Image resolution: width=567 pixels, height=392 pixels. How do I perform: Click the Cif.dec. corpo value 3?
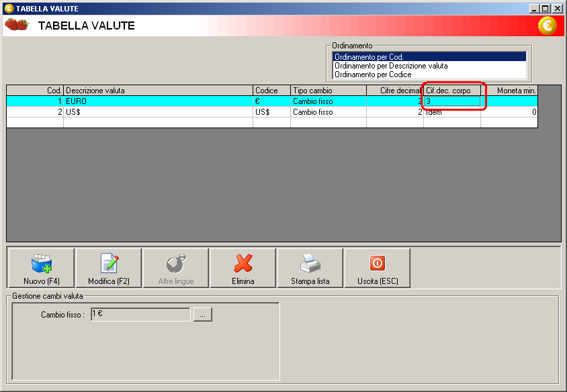[452, 101]
